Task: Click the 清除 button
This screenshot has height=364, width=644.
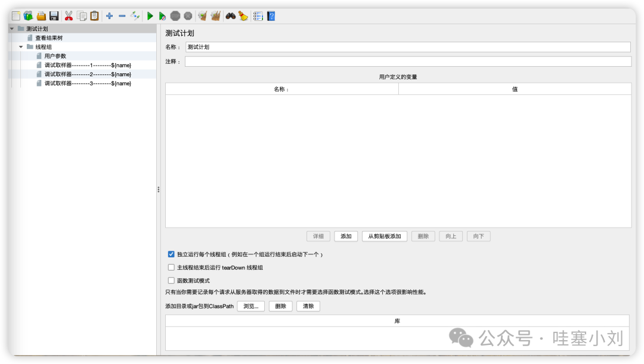Action: point(308,306)
